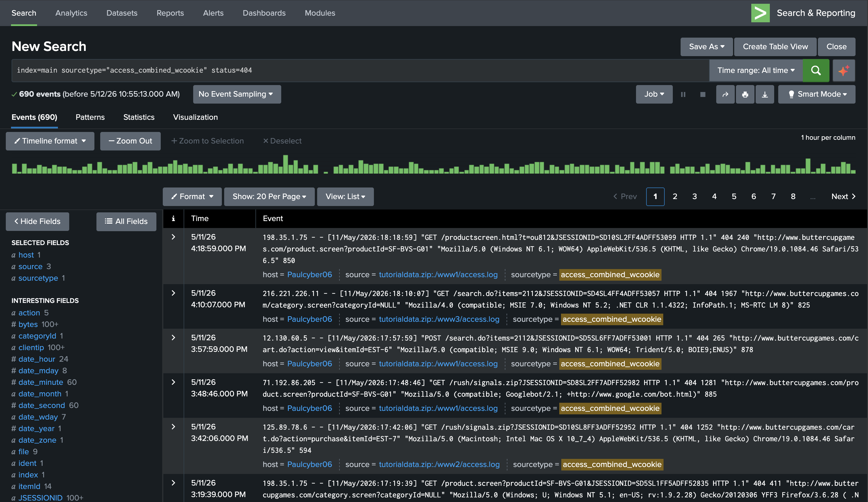Click www2/access.log source value link
868x502 pixels.
click(439, 464)
